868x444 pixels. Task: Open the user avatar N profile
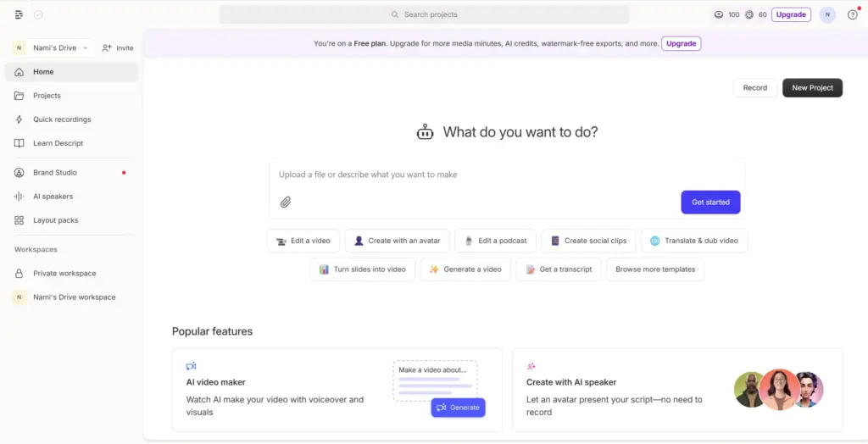[x=827, y=14]
